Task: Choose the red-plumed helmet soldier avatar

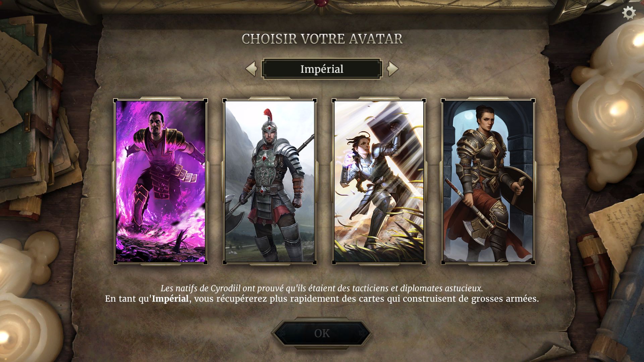Action: [270, 181]
